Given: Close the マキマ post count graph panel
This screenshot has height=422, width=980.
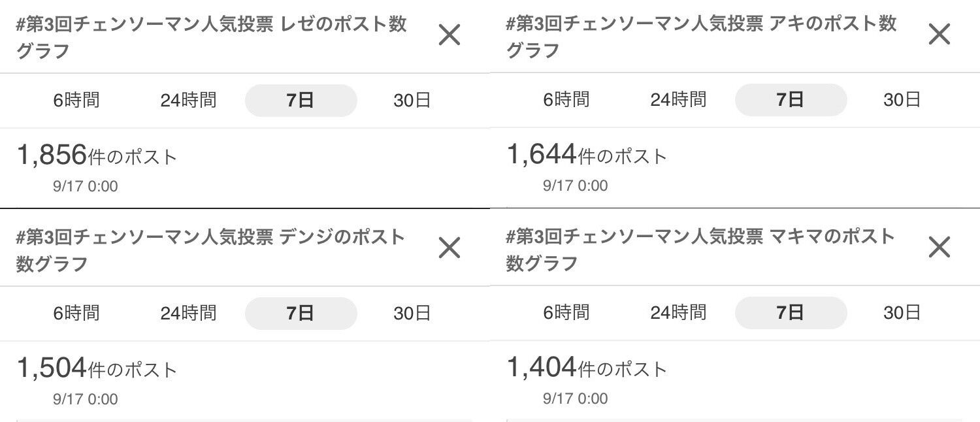Looking at the screenshot, I should point(939,247).
